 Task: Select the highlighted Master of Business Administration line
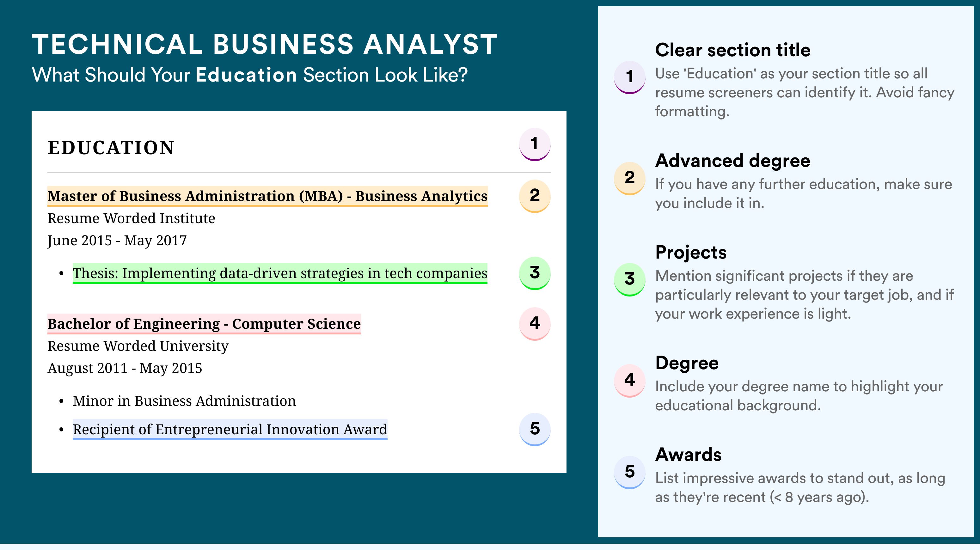click(267, 196)
